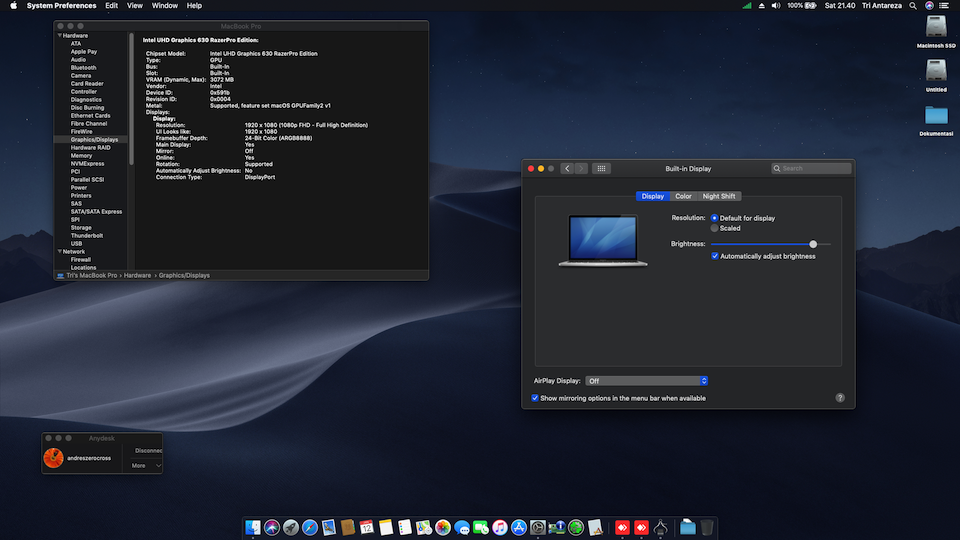Image resolution: width=960 pixels, height=540 pixels.
Task: Launch App Store from the dock
Action: tap(518, 527)
